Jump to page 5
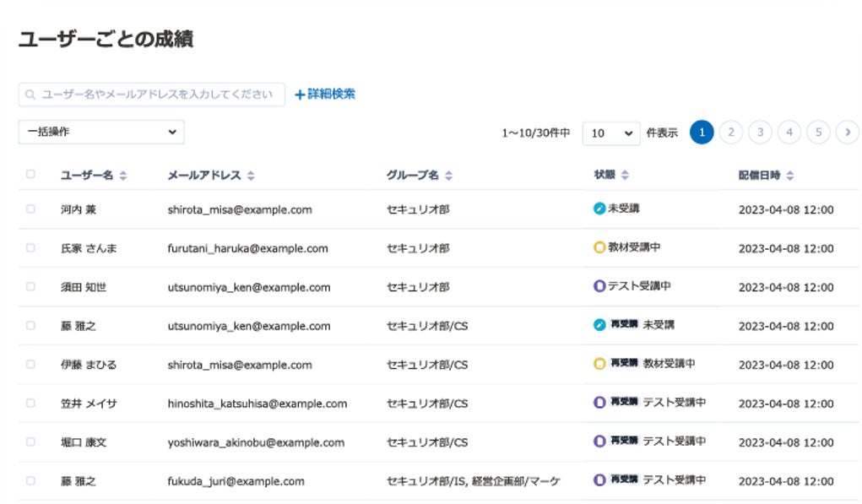 [818, 133]
